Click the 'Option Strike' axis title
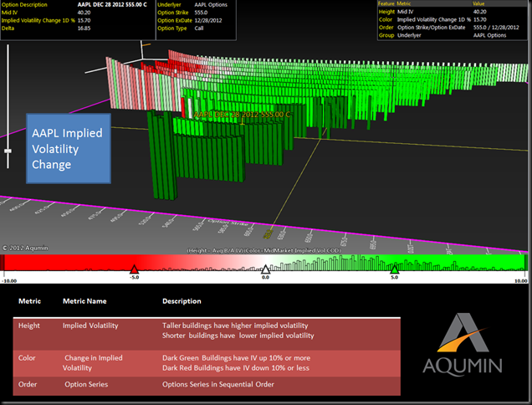Image resolution: width=532 pixels, height=405 pixels. click(x=228, y=223)
